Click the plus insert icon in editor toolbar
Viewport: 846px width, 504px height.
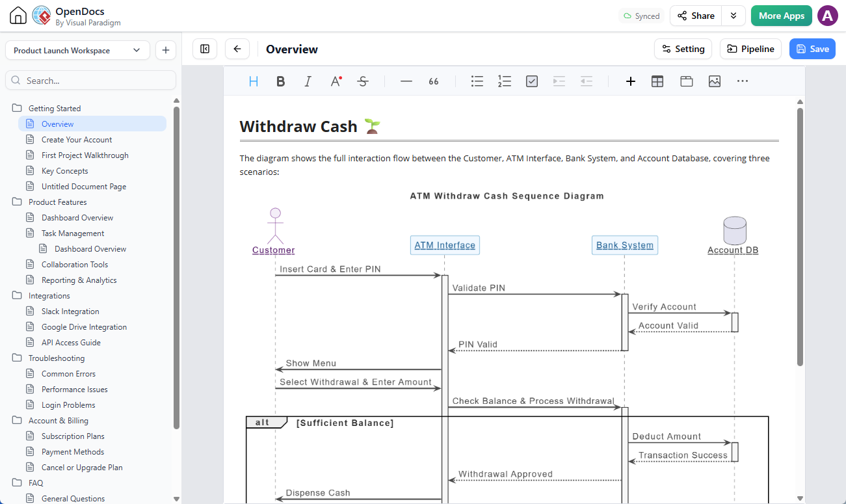(630, 81)
